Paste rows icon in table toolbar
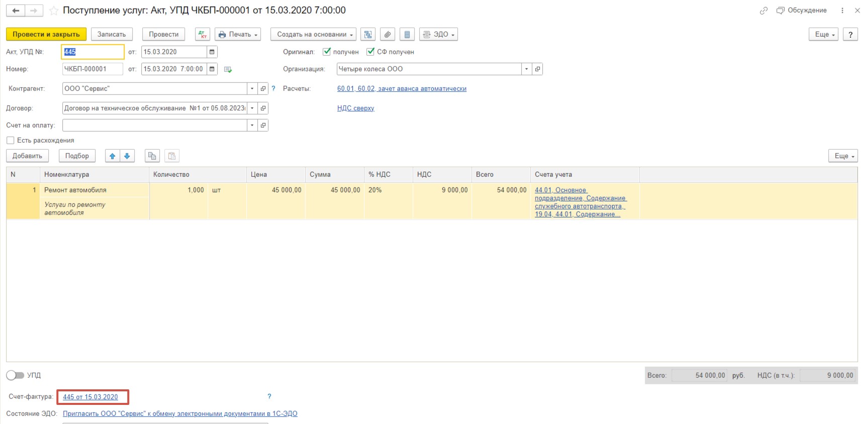Image resolution: width=868 pixels, height=424 pixels. (172, 156)
